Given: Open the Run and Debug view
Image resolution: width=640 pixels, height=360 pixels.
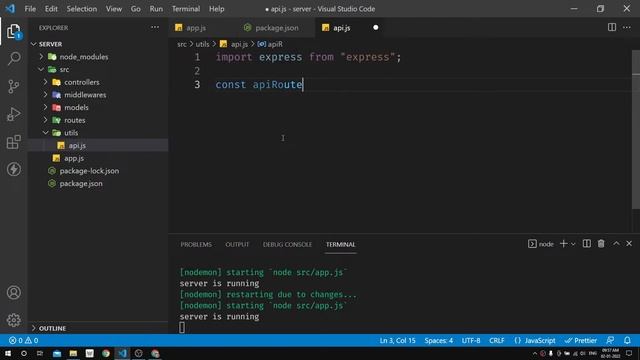Looking at the screenshot, I should [x=13, y=114].
